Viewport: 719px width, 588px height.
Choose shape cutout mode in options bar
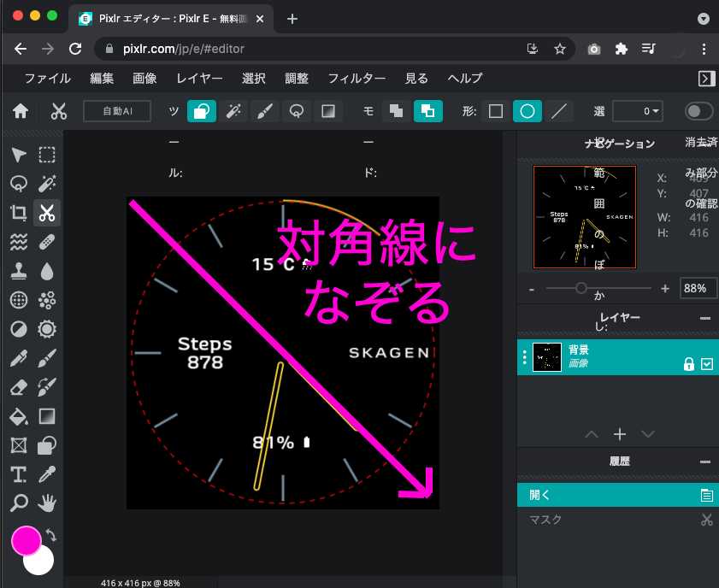pos(202,111)
